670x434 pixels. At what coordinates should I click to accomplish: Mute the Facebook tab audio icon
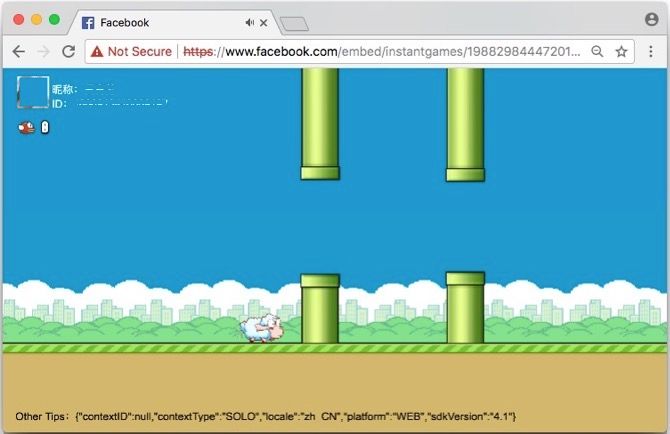tap(250, 22)
